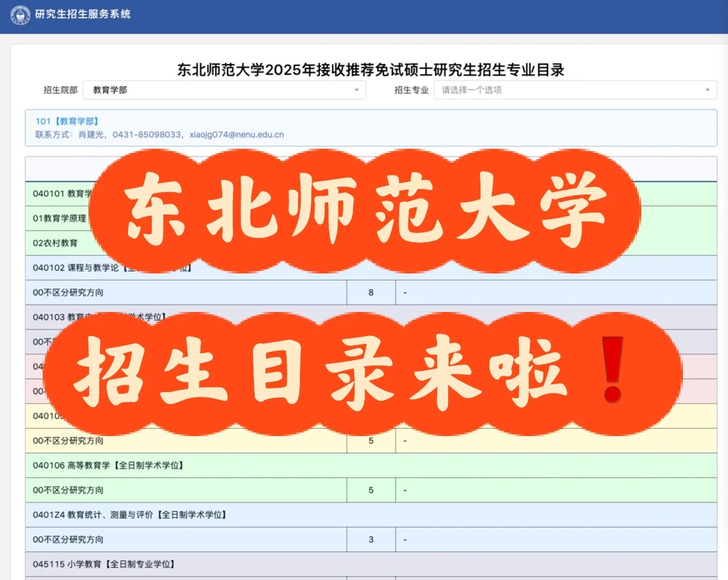Click inside the 请选择一个选项 input field

click(539, 89)
